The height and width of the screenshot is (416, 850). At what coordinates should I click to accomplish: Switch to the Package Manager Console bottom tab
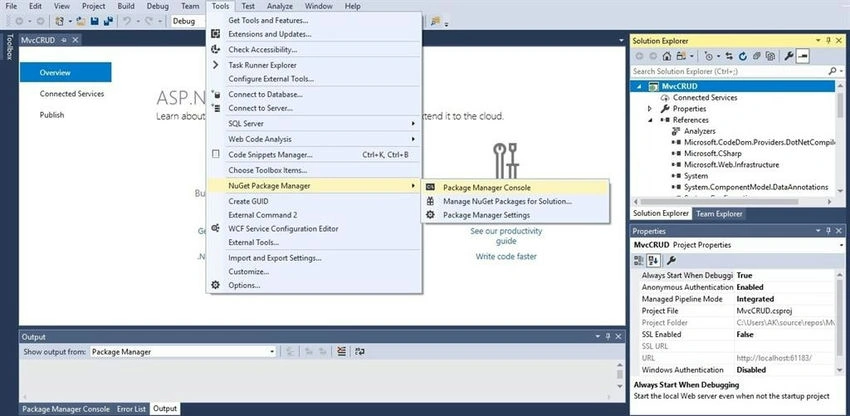[x=66, y=409]
